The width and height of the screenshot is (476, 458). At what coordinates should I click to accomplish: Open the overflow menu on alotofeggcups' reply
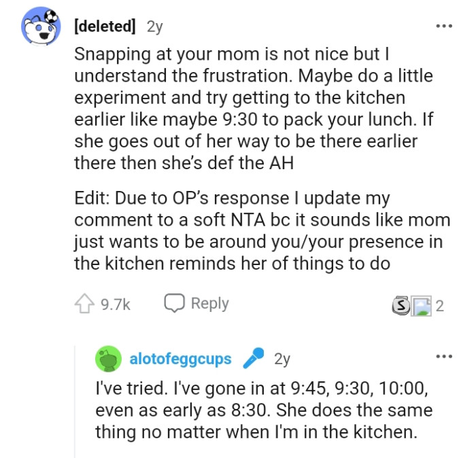tap(443, 357)
